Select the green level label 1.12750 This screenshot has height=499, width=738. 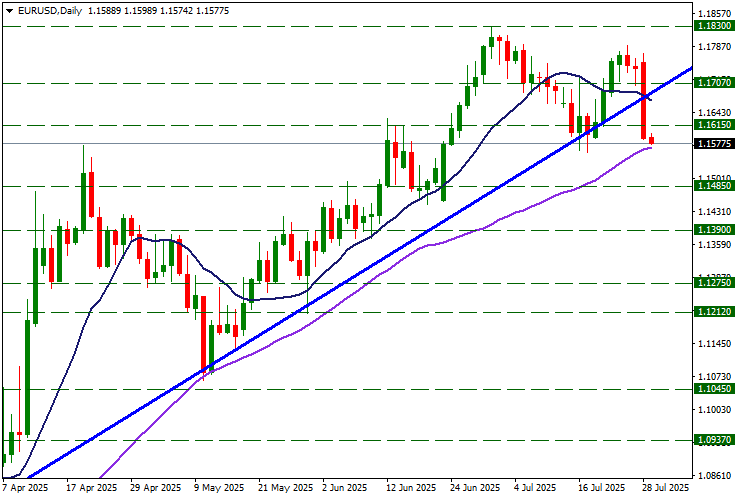(x=714, y=282)
